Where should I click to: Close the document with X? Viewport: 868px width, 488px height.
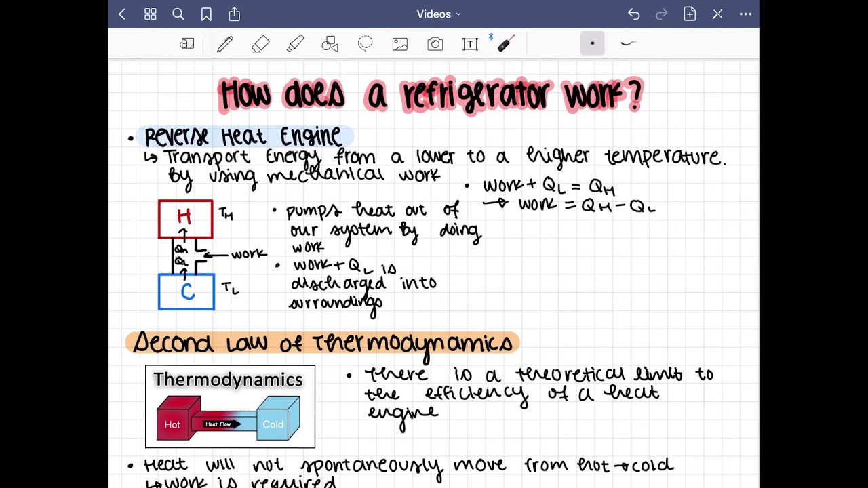click(x=717, y=14)
